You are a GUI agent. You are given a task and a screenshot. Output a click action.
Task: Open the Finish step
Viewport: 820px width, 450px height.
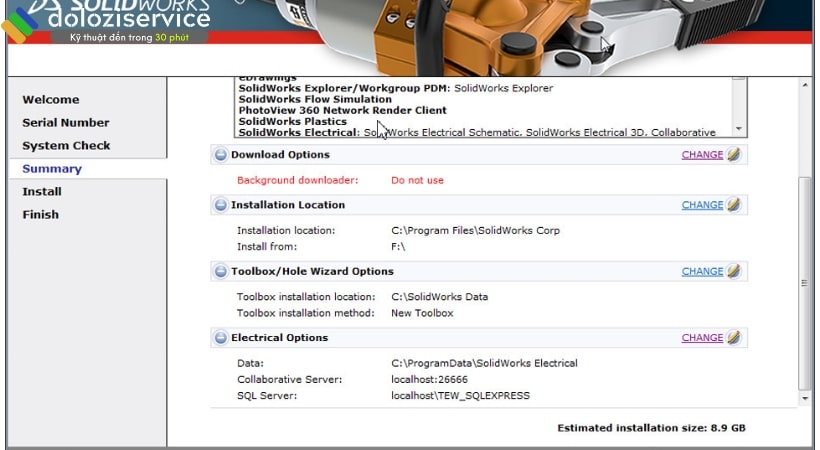(41, 215)
